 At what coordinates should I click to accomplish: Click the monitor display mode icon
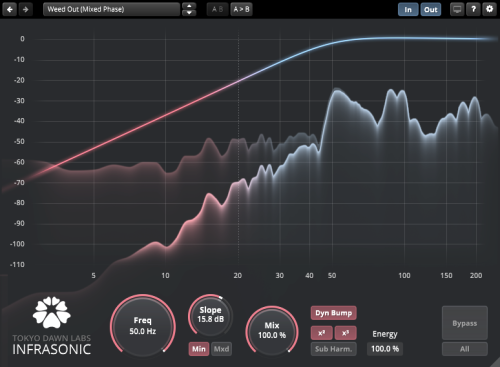457,9
